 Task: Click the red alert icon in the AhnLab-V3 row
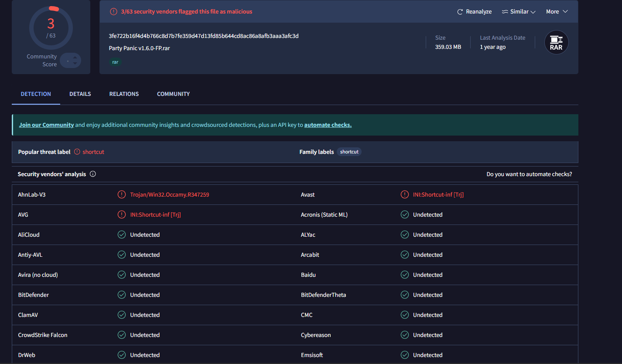click(x=122, y=194)
